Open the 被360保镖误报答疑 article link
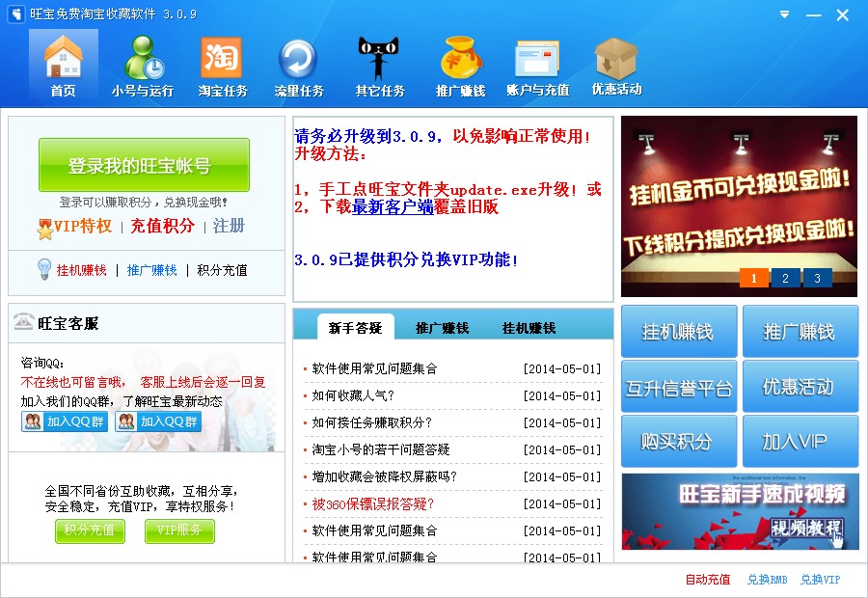This screenshot has height=598, width=868. [x=373, y=503]
